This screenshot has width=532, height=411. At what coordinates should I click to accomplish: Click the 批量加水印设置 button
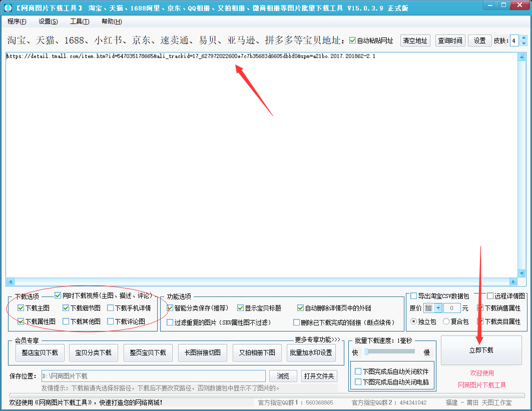[311, 352]
